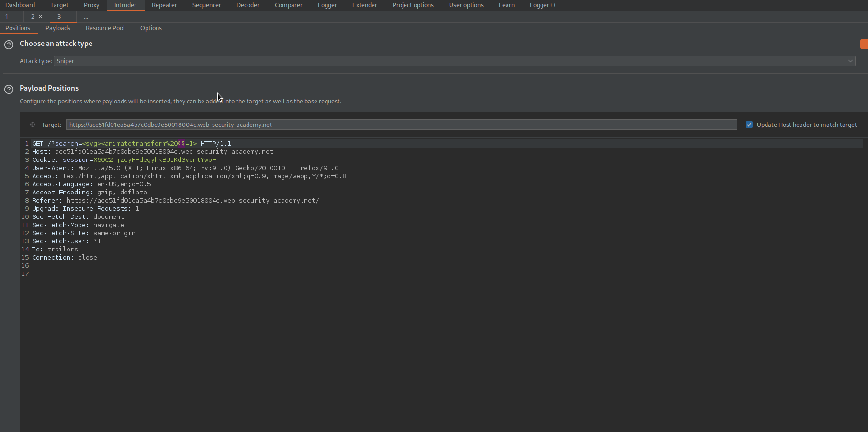The height and width of the screenshot is (432, 868).
Task: Close Intruder attack tab 2
Action: pyautogui.click(x=41, y=17)
